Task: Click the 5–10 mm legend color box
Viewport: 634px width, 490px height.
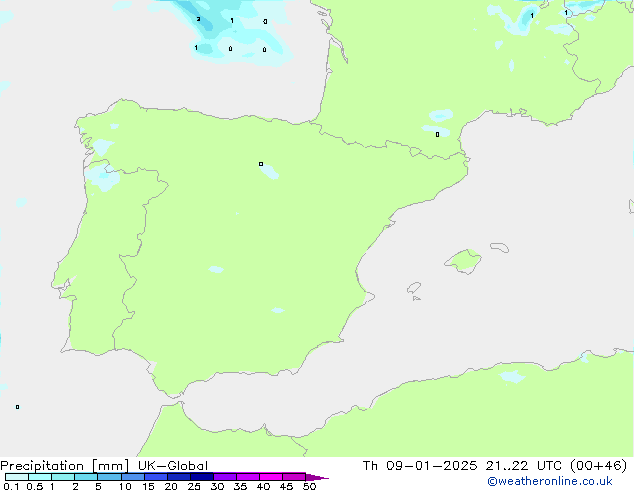Action: (109, 477)
